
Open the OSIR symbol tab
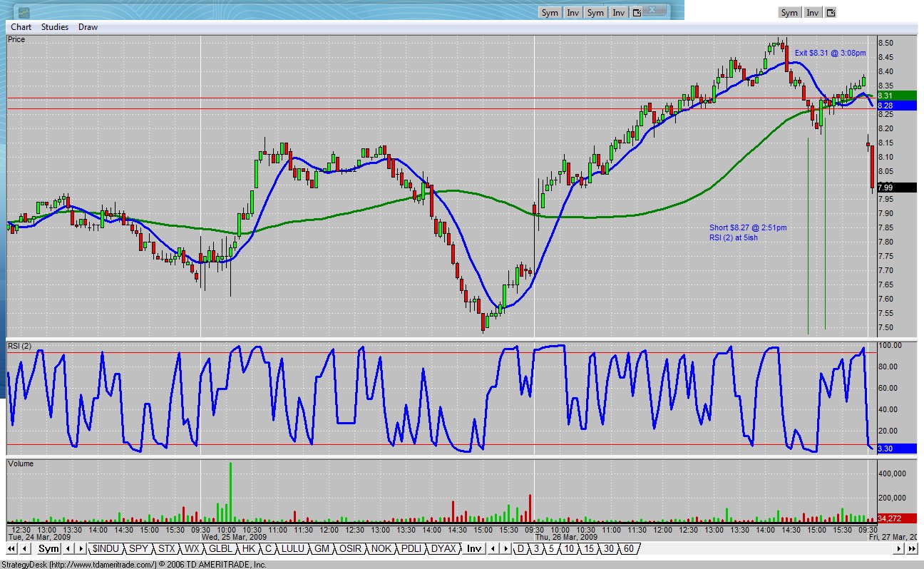351,548
